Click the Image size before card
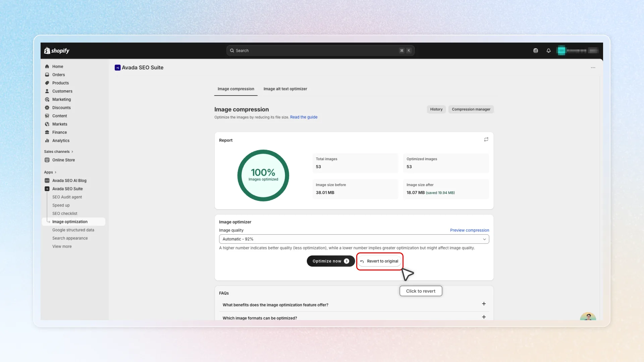 355,189
